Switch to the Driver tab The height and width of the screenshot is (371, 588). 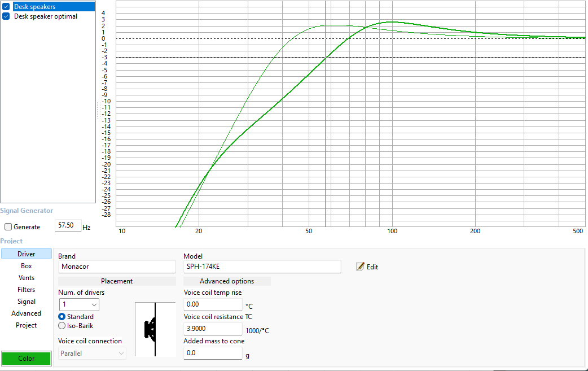click(27, 254)
